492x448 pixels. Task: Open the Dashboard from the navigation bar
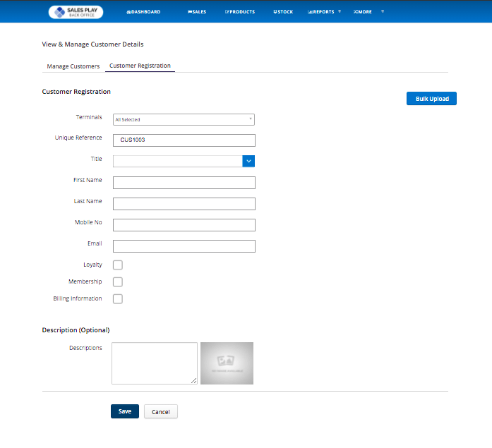pyautogui.click(x=143, y=12)
